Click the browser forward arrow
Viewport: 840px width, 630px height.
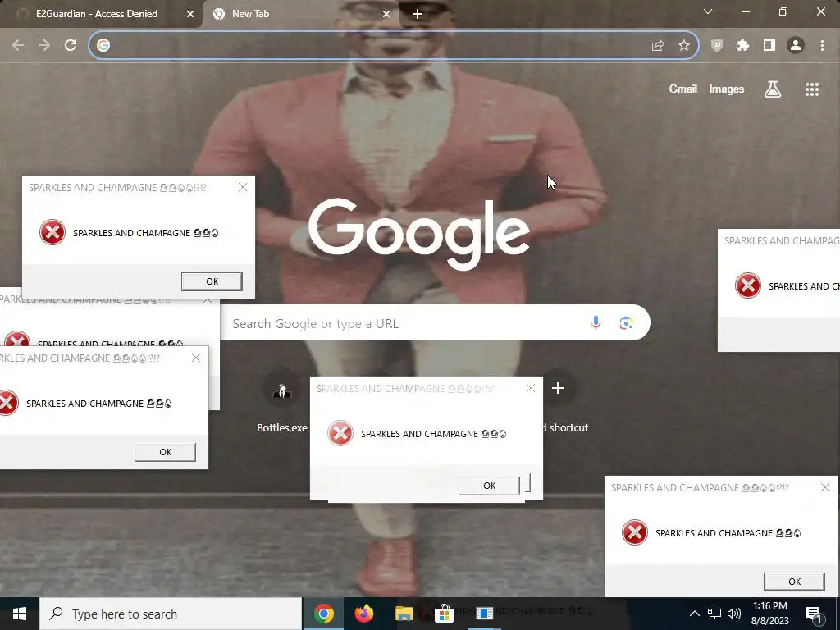pos(44,46)
